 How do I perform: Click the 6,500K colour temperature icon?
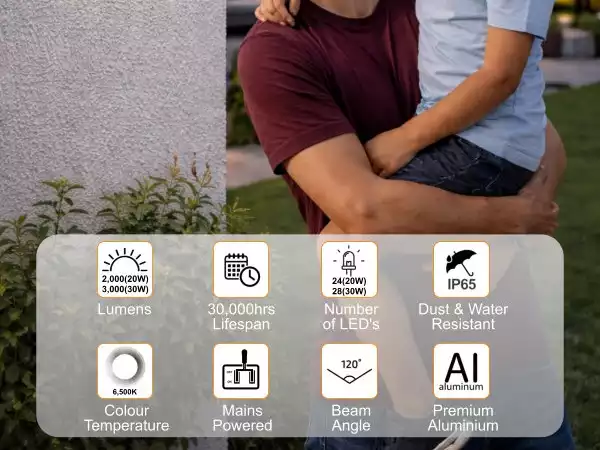pos(125,371)
